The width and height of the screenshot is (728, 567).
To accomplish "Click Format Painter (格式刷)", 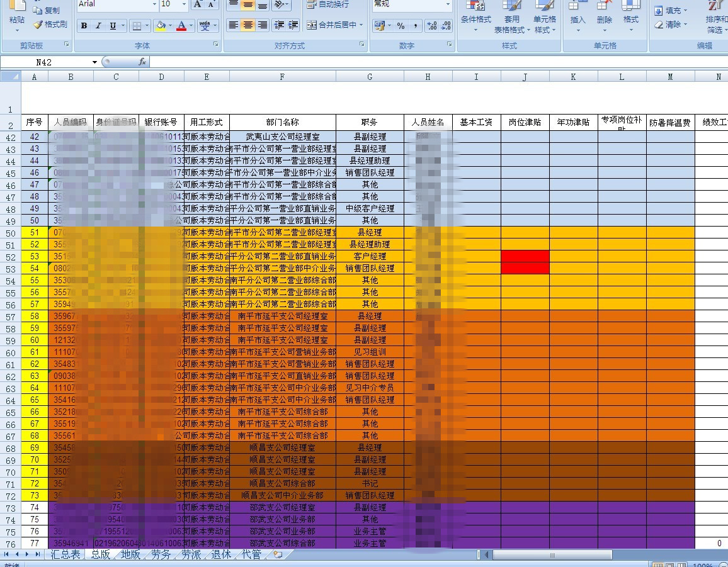I will point(50,24).
